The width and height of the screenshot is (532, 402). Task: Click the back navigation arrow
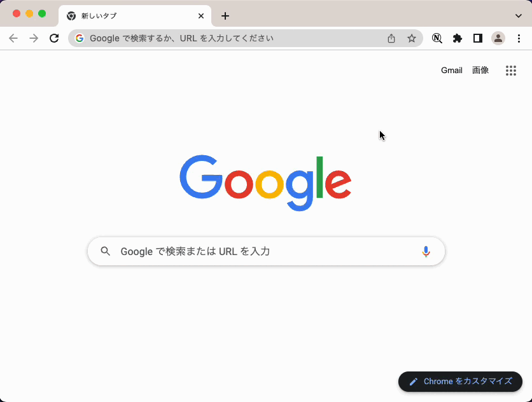click(x=13, y=38)
